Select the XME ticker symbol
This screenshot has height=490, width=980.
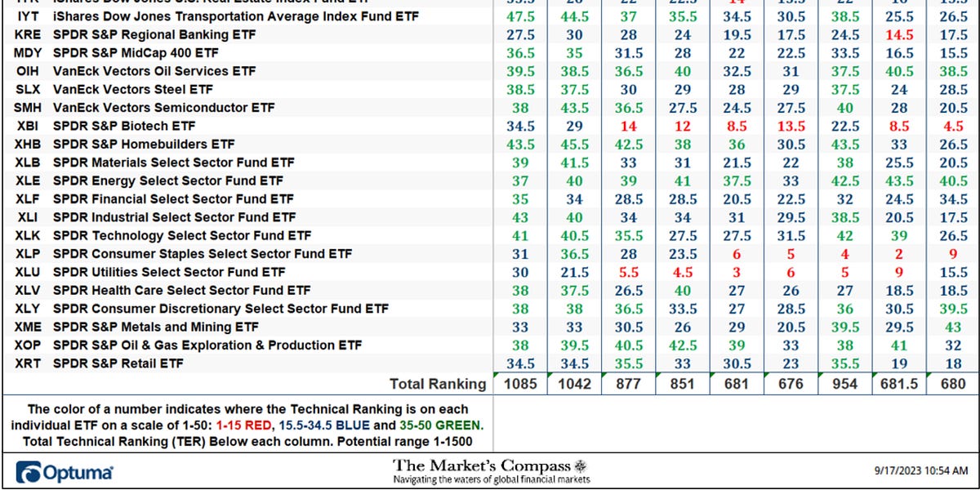tap(29, 327)
